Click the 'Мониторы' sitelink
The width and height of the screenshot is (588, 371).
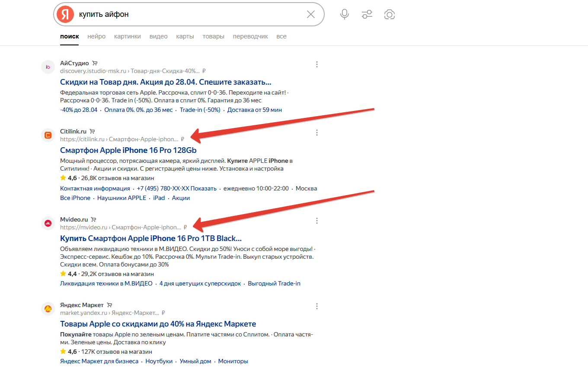pyautogui.click(x=233, y=361)
